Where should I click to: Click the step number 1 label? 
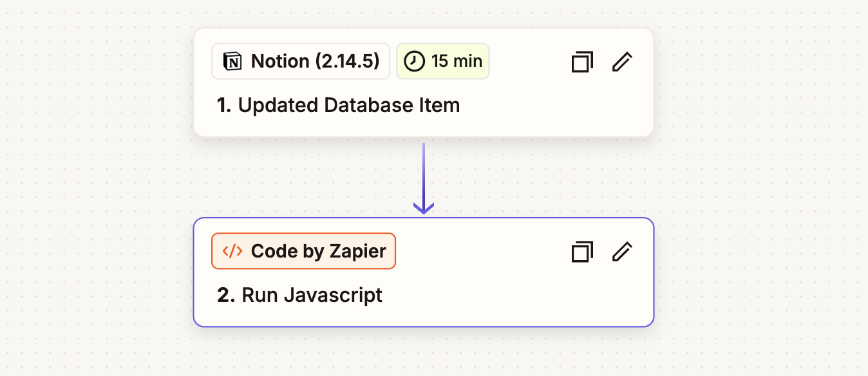coord(223,105)
